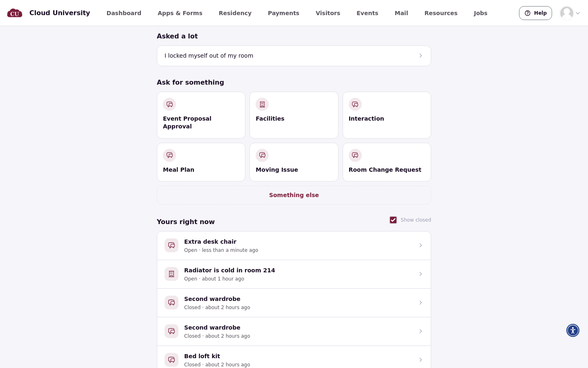This screenshot has height=368, width=588.
Task: Open the Resources menu
Action: [441, 13]
